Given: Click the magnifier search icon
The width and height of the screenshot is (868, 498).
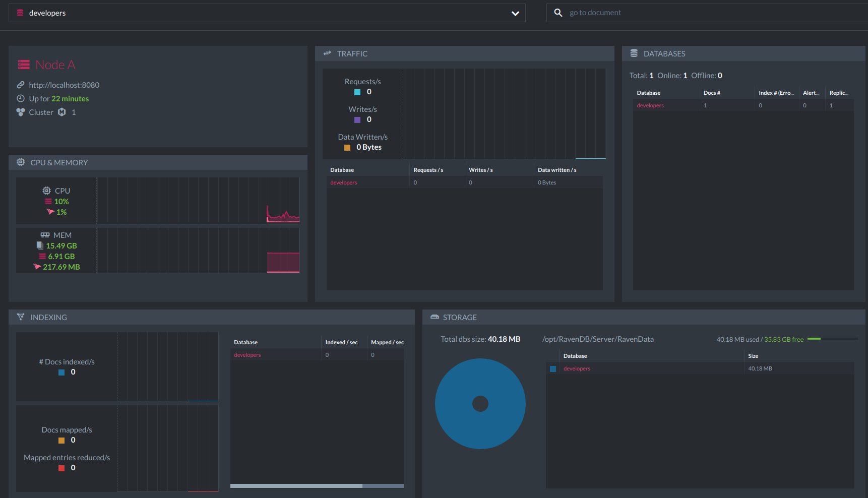Looking at the screenshot, I should point(558,13).
